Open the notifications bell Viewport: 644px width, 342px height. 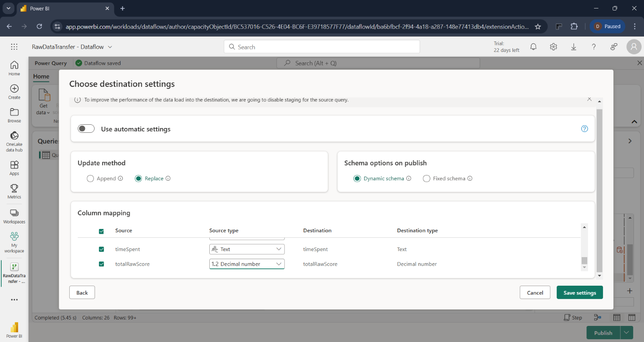pyautogui.click(x=533, y=47)
